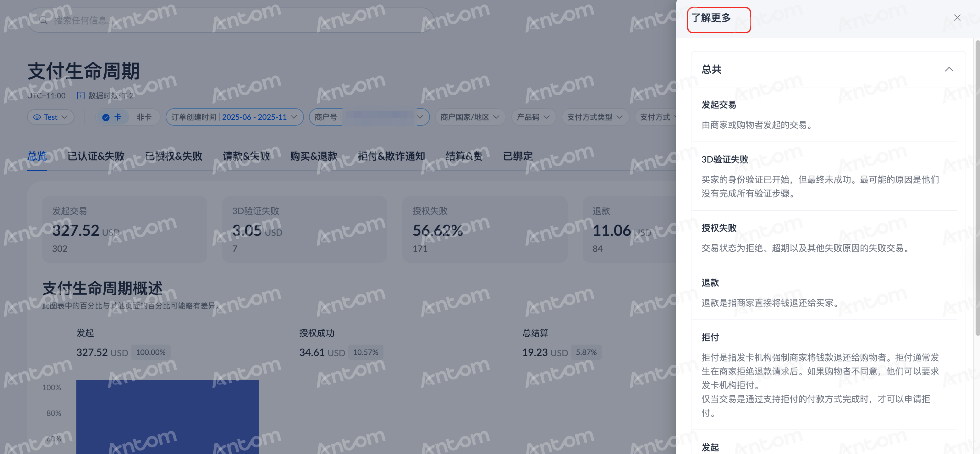Click the 发起交易 327.52 USD card
980x454 pixels.
[124, 230]
